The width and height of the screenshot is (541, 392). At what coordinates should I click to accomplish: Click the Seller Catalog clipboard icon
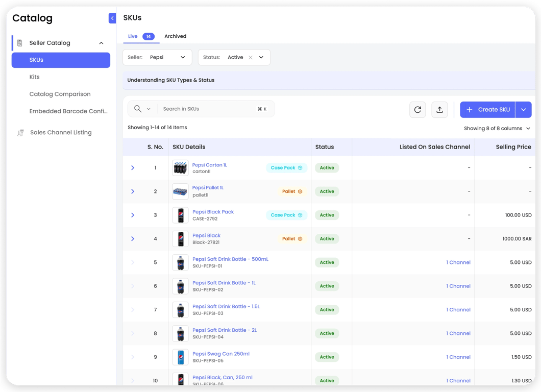pos(20,43)
